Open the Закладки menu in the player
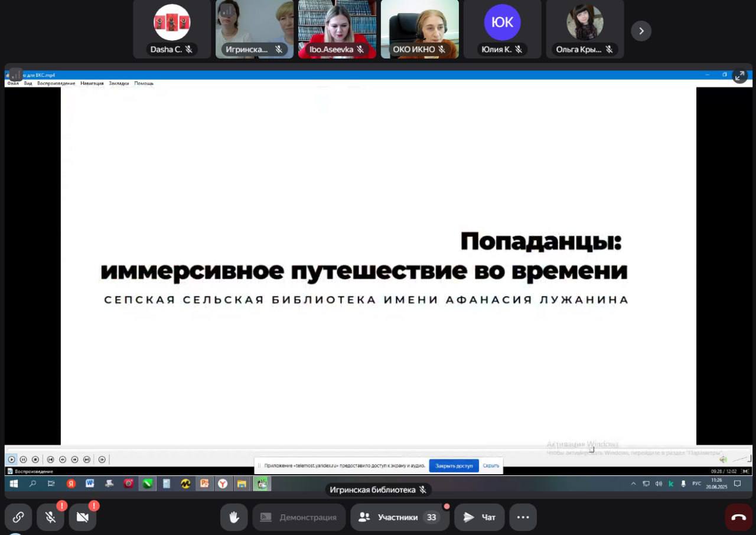 coord(119,83)
